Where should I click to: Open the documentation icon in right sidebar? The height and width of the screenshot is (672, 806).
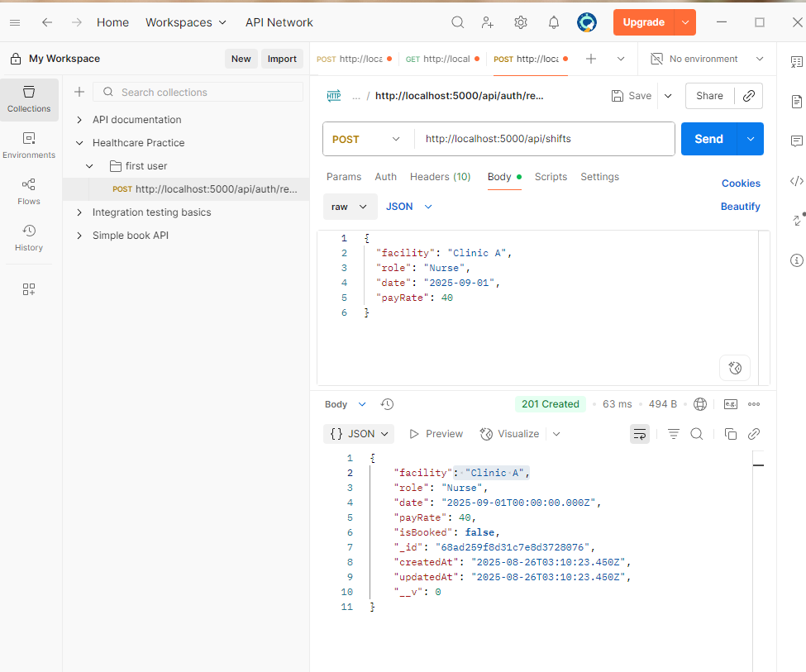click(x=796, y=102)
